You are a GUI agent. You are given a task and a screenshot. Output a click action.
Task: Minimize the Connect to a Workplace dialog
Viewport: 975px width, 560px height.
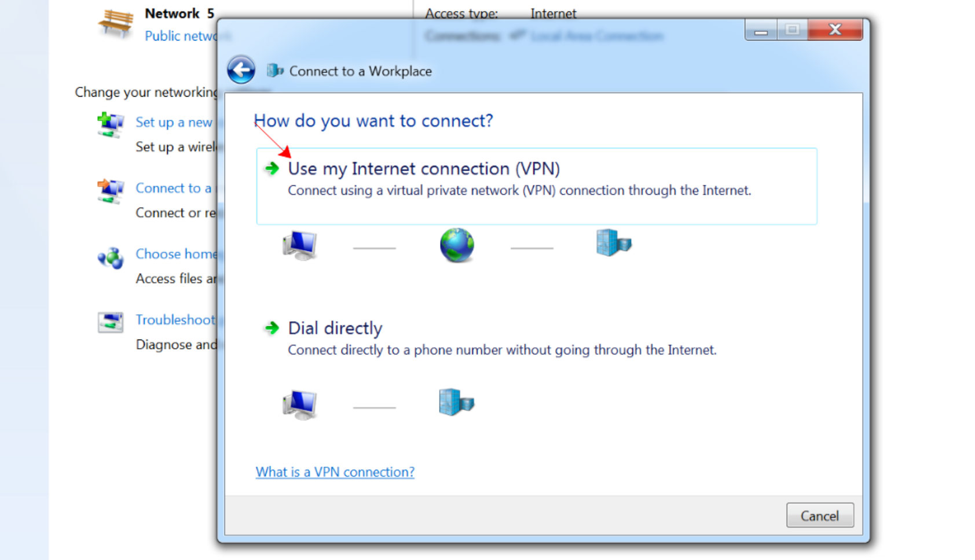(x=761, y=30)
